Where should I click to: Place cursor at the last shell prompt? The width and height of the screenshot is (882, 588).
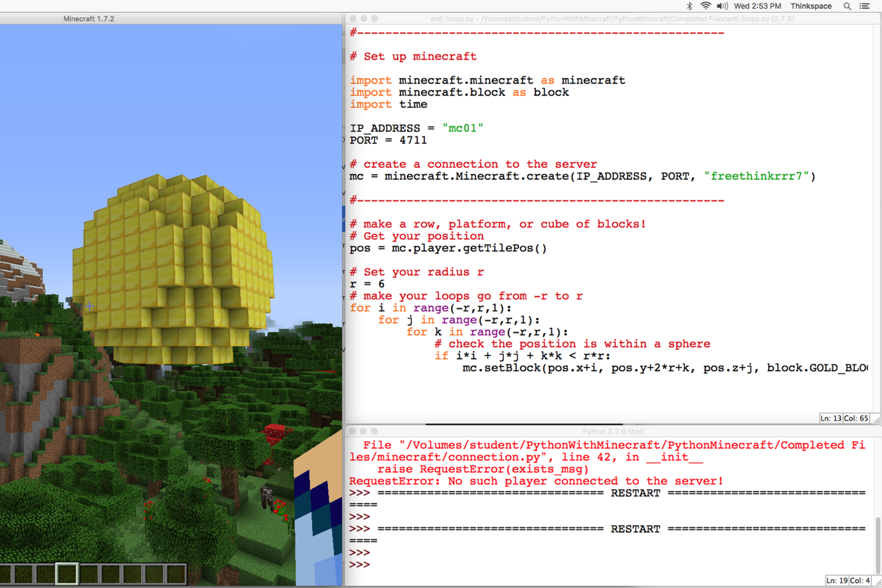point(360,564)
